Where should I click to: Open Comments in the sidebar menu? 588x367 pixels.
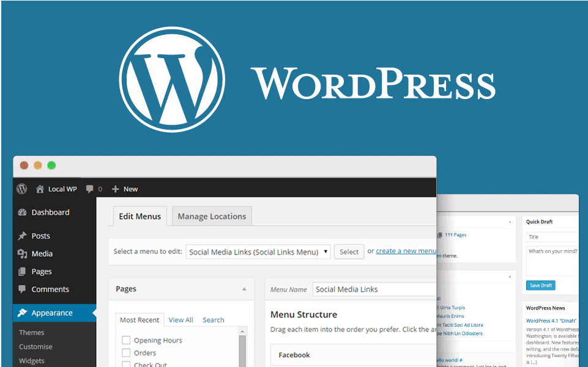[50, 289]
